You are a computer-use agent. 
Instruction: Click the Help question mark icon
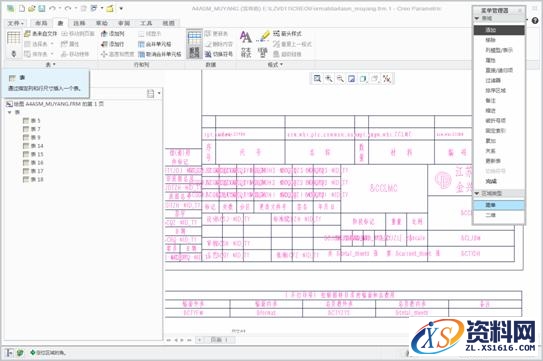[x=535, y=20]
